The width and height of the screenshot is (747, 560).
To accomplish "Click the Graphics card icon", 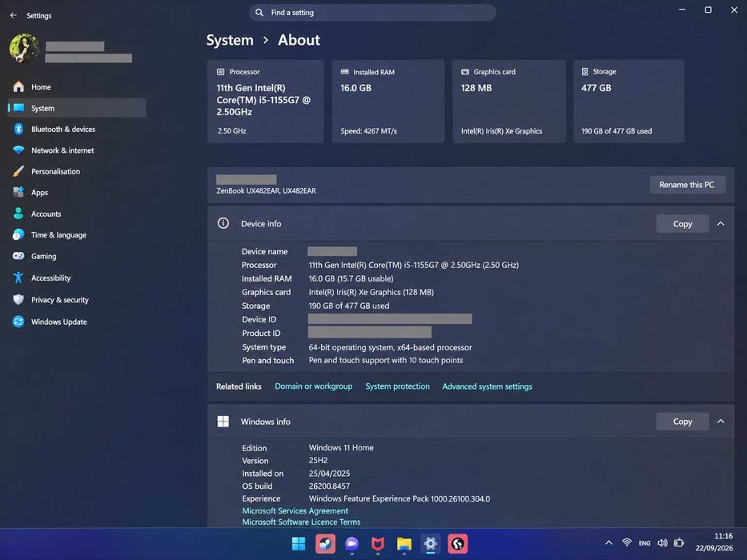I will click(x=465, y=72).
